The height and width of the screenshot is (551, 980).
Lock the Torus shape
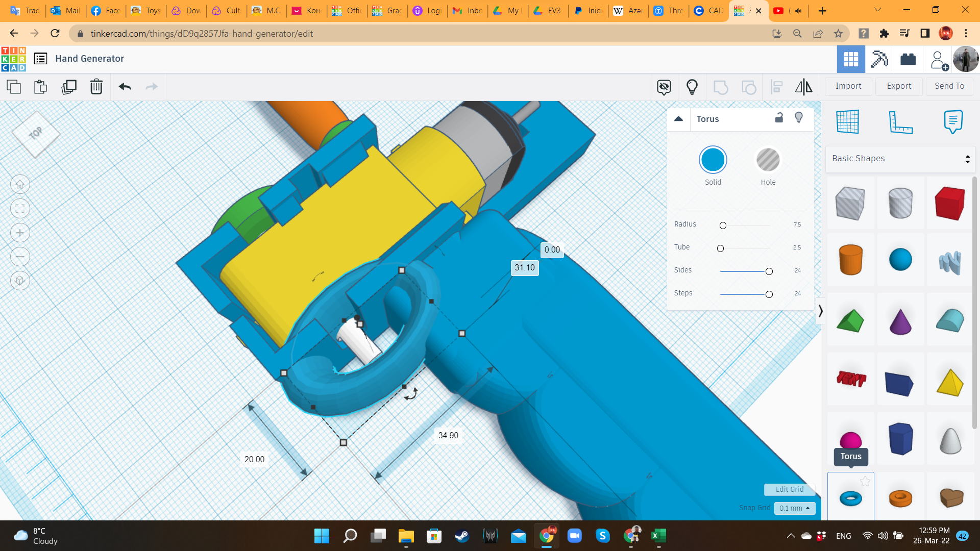779,118
